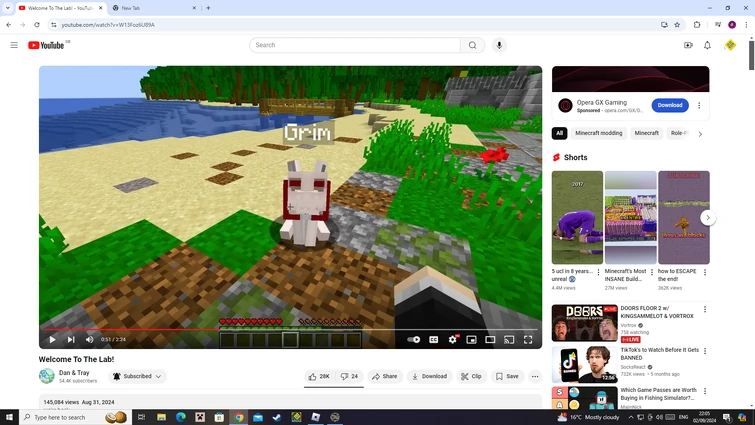The width and height of the screenshot is (755, 425).
Task: Click the YouTube search input field
Action: pos(355,45)
